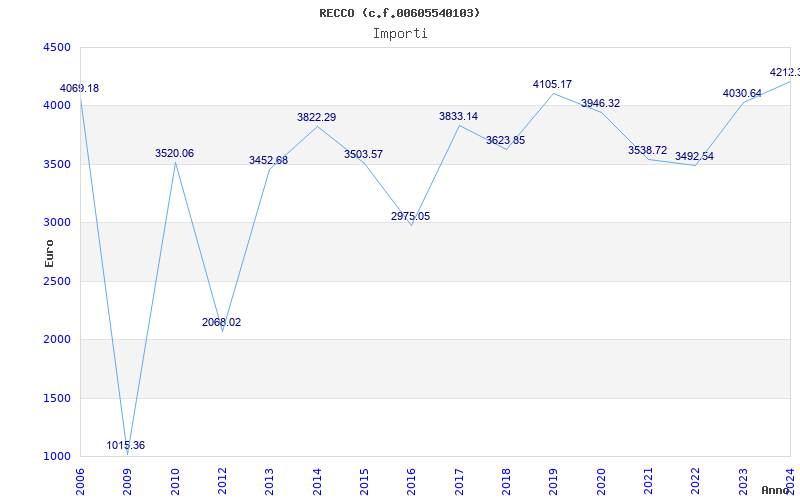Viewport: 800px width, 500px height.
Task: Select the data label 3822.29
Action: point(317,117)
